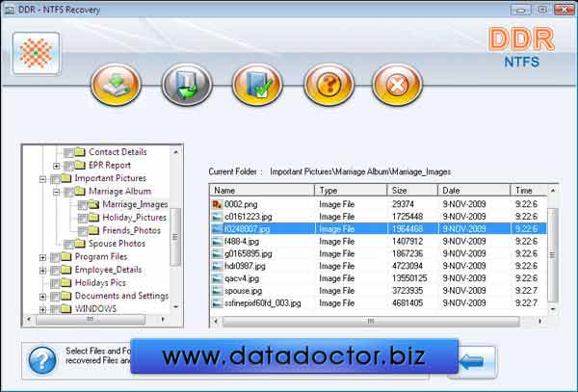Select the highlighted f0248007.jpg row
This screenshot has width=578, height=392.
pos(379,229)
